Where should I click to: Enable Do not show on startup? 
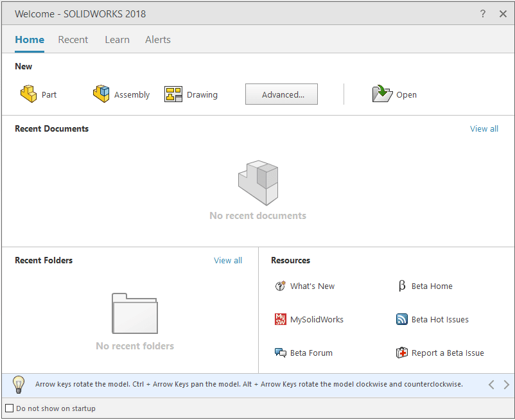pos(10,408)
